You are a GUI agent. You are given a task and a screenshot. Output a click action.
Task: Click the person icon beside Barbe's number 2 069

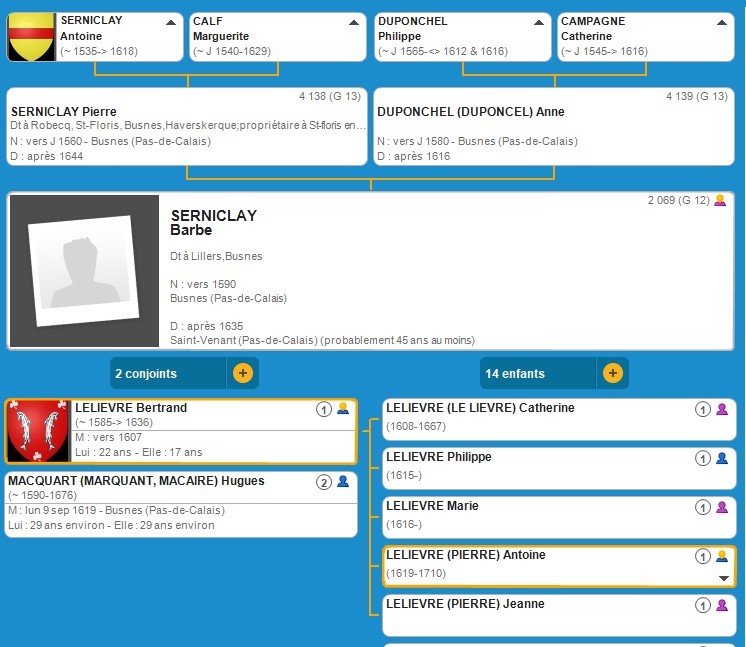[720, 201]
